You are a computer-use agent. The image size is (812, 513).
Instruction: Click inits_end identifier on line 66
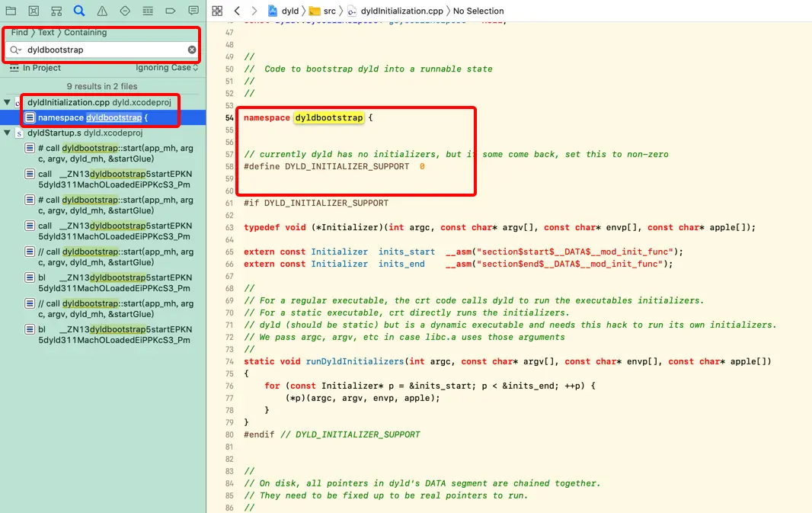point(401,264)
